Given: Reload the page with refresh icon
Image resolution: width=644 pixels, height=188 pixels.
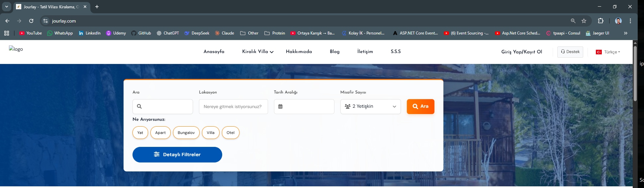Looking at the screenshot, I should (31, 21).
